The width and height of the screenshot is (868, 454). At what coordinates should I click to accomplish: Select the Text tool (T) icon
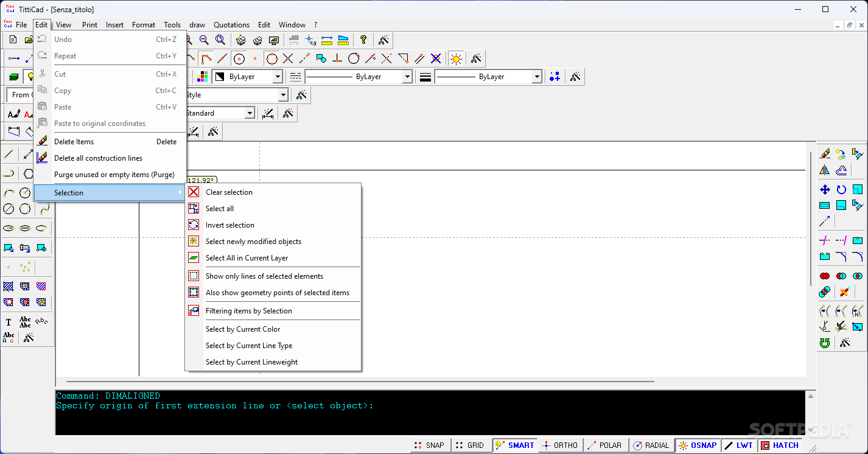click(9, 322)
